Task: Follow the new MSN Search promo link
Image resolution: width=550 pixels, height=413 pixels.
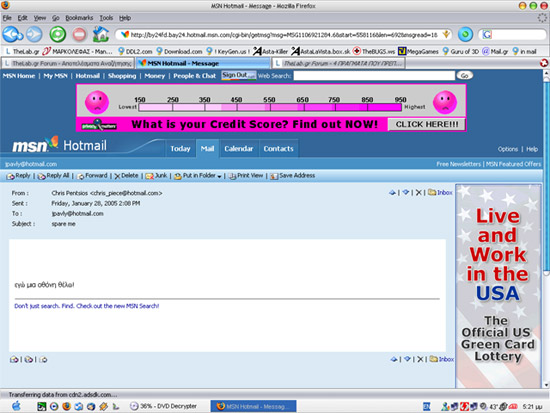Action: click(x=87, y=306)
